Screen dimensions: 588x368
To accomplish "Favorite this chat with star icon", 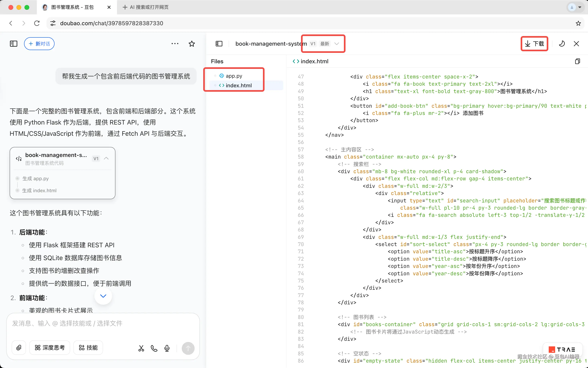I will click(x=192, y=44).
